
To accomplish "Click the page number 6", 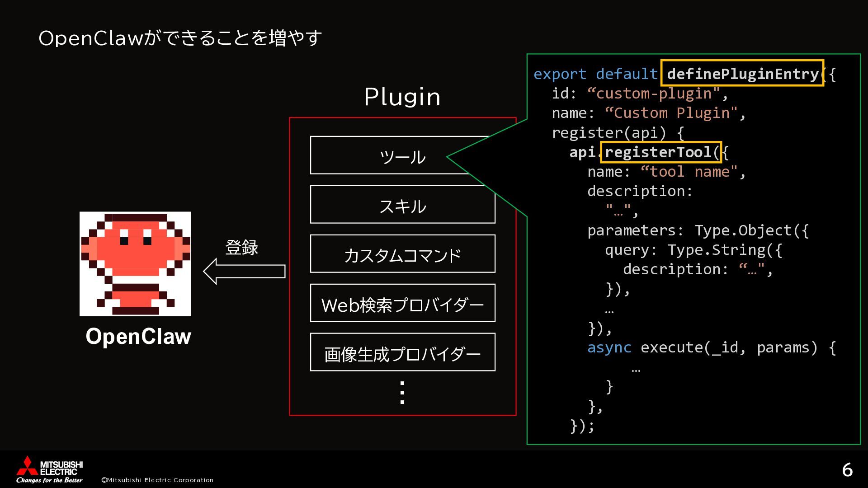I will (847, 470).
